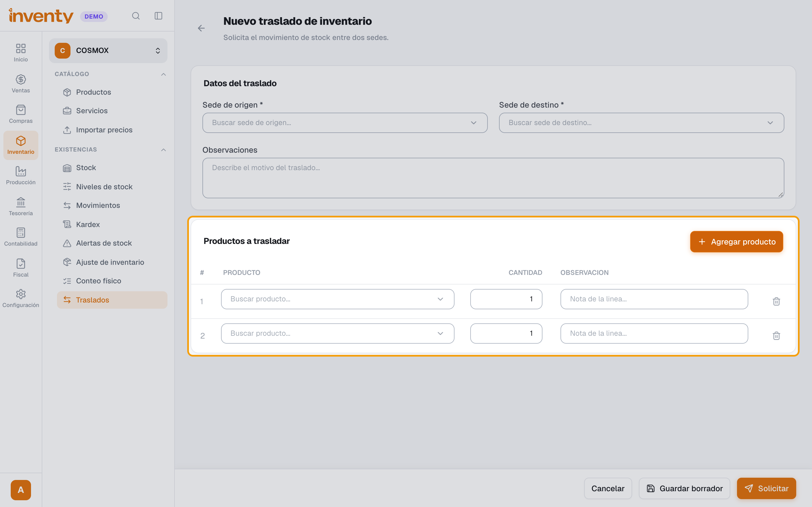Toggle the sidebar panel icon
The width and height of the screenshot is (812, 507).
158,16
